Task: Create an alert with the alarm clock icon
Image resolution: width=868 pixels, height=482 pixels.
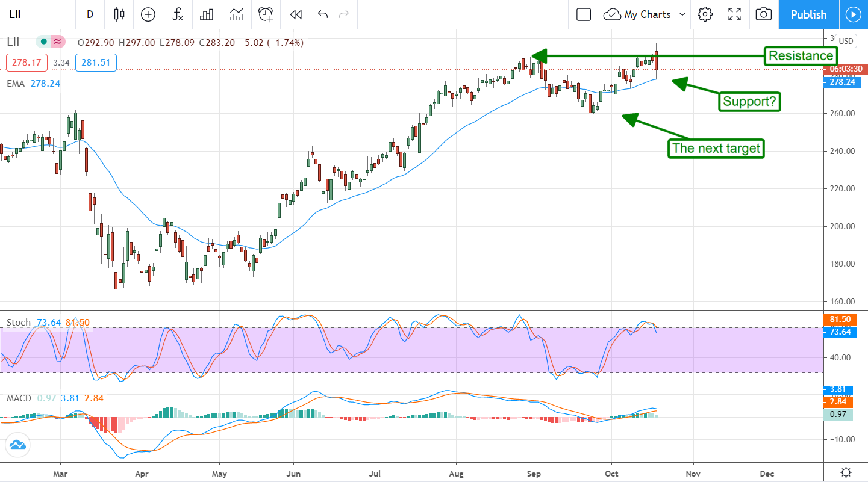Action: (x=266, y=14)
